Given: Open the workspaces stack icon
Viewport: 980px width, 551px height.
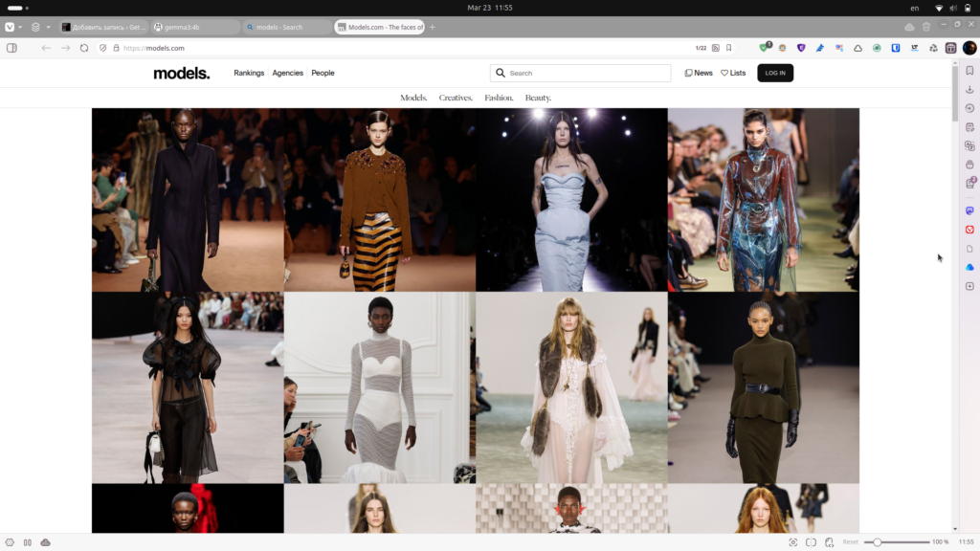Looking at the screenshot, I should coord(35,27).
